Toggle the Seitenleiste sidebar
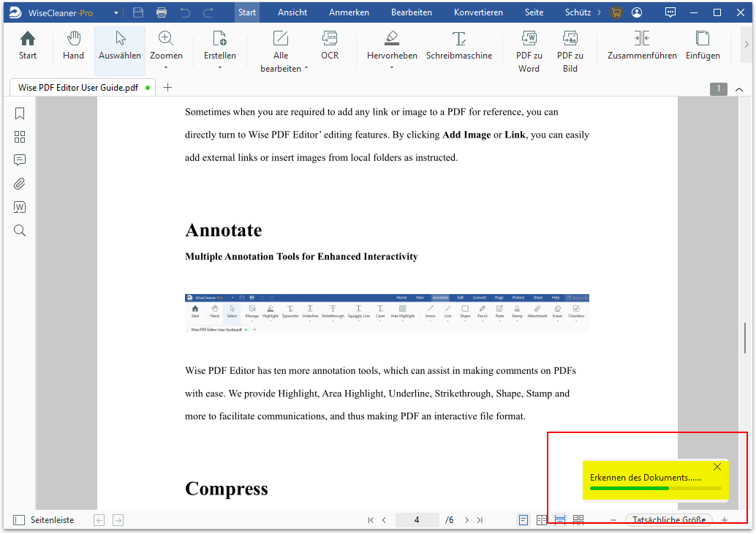This screenshot has width=756, height=534. coord(44,520)
